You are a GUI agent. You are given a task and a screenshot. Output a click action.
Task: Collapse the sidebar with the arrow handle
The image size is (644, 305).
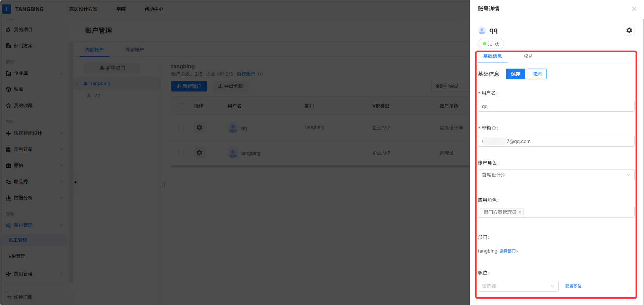coord(75,182)
